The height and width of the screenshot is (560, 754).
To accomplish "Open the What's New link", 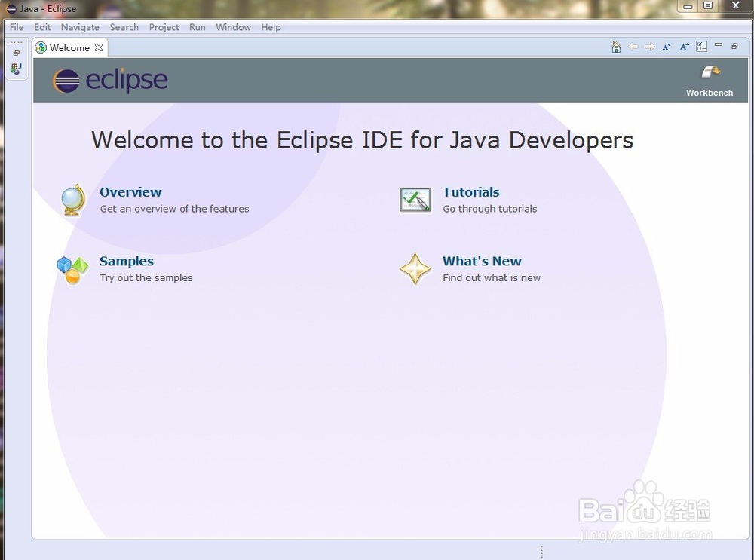I will (x=482, y=261).
